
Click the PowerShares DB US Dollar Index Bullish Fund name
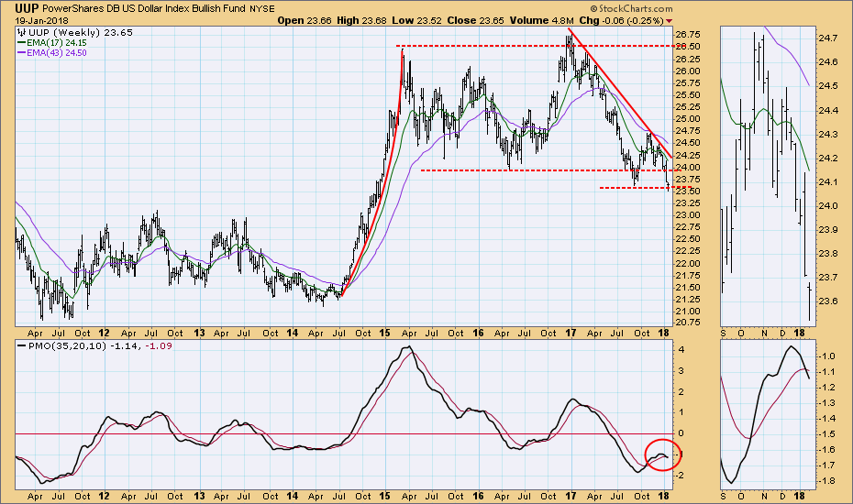pos(145,8)
